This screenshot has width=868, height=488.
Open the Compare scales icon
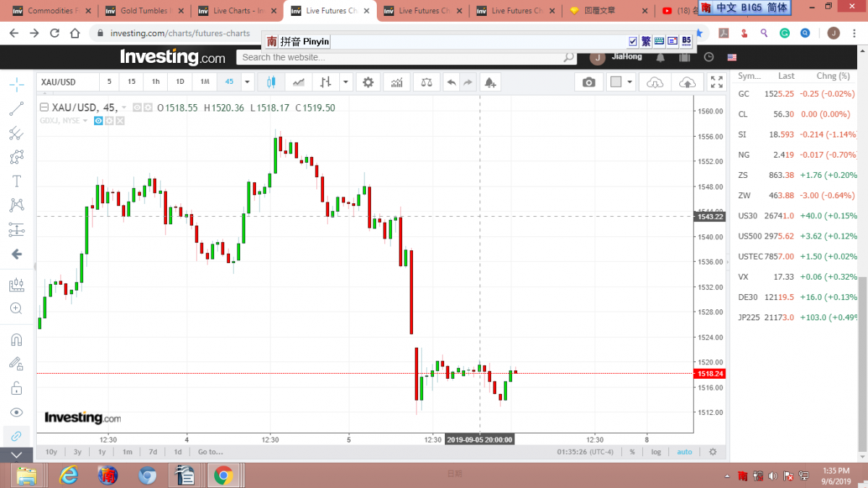pyautogui.click(x=426, y=82)
